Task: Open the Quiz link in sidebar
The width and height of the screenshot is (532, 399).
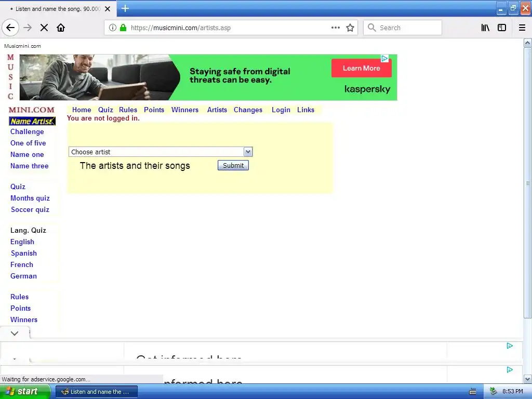Action: click(x=18, y=187)
